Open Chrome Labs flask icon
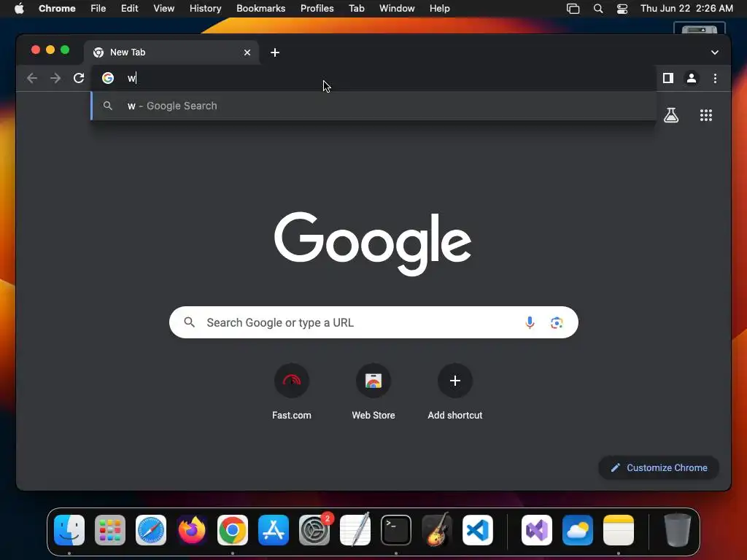This screenshot has height=560, width=747. tap(671, 114)
